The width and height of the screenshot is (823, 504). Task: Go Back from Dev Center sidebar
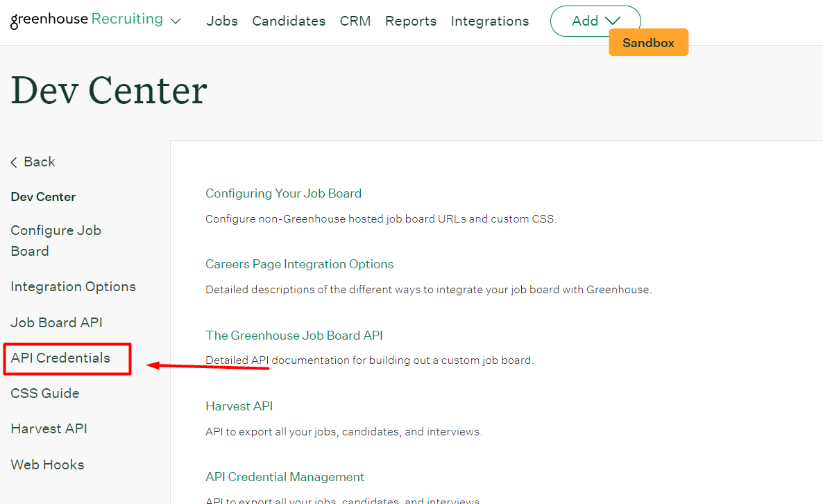(x=33, y=162)
